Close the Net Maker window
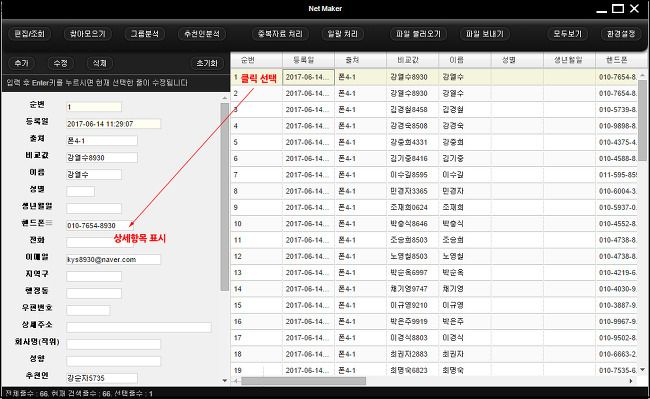Image resolution: width=650 pixels, height=399 pixels. pos(634,8)
